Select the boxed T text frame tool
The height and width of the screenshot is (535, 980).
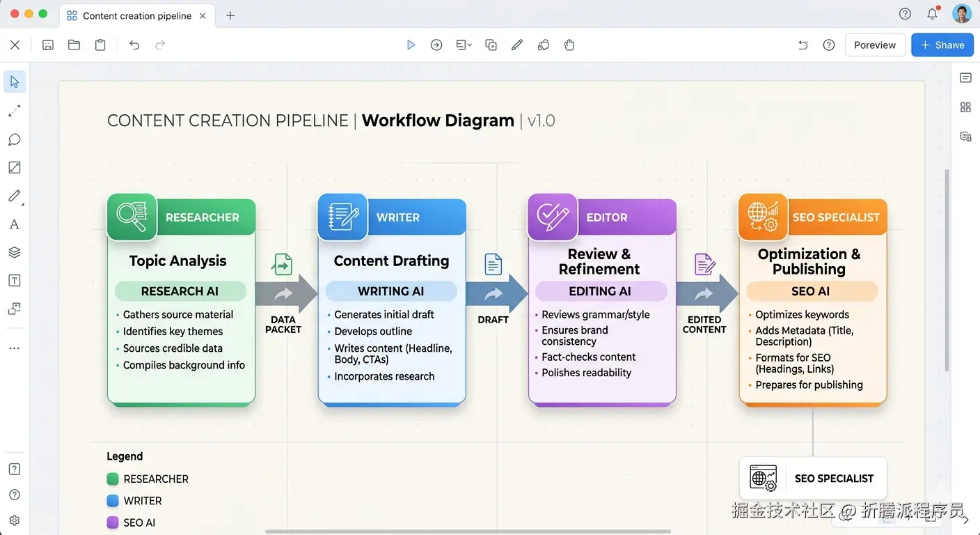(15, 281)
